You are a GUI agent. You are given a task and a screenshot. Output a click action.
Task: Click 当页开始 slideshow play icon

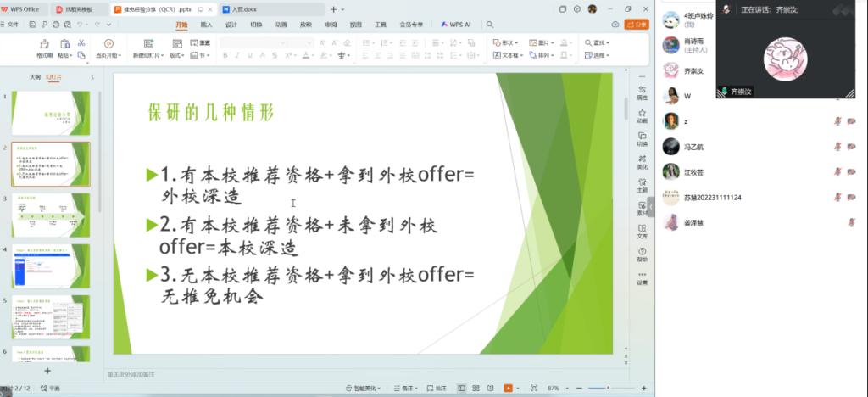[108, 43]
